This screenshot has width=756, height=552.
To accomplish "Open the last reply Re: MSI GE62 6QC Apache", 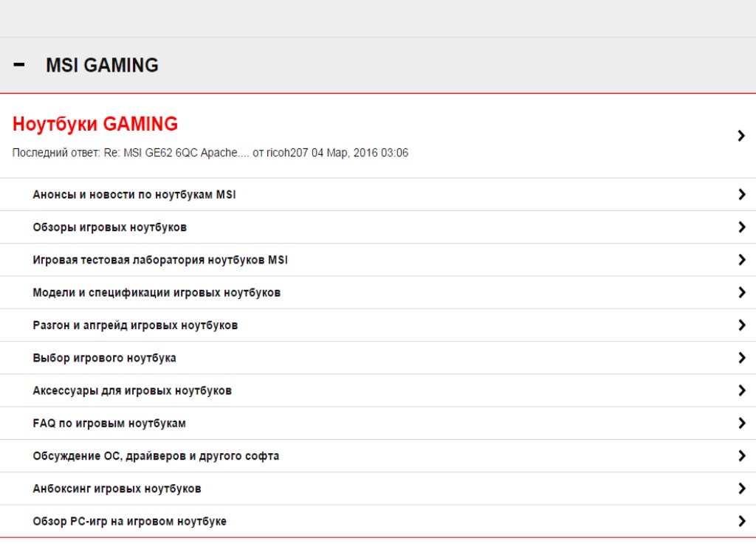I will point(176,153).
